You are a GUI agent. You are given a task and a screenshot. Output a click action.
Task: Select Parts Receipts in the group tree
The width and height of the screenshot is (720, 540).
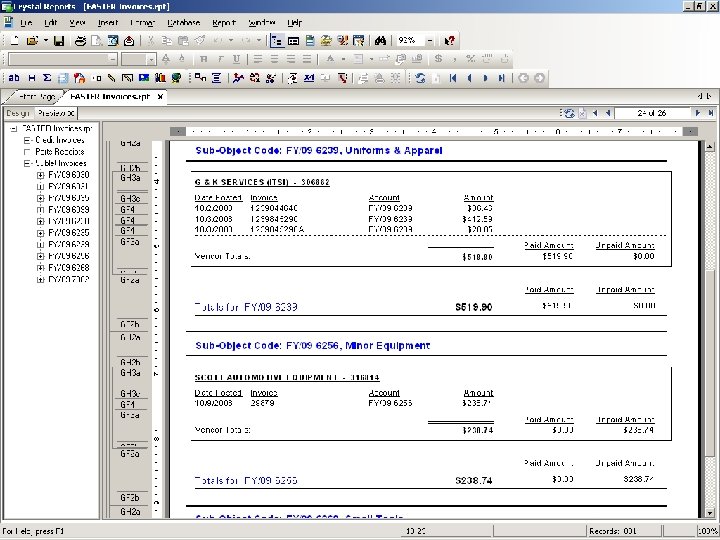point(60,152)
